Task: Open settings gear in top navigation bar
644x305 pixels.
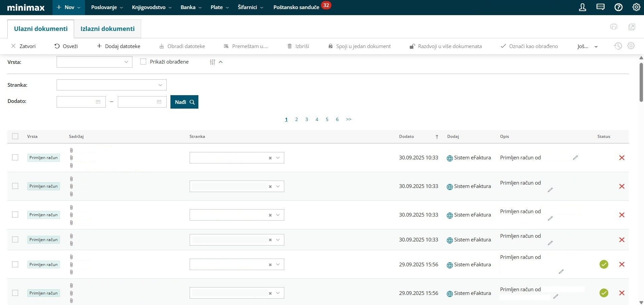Action: (636, 7)
